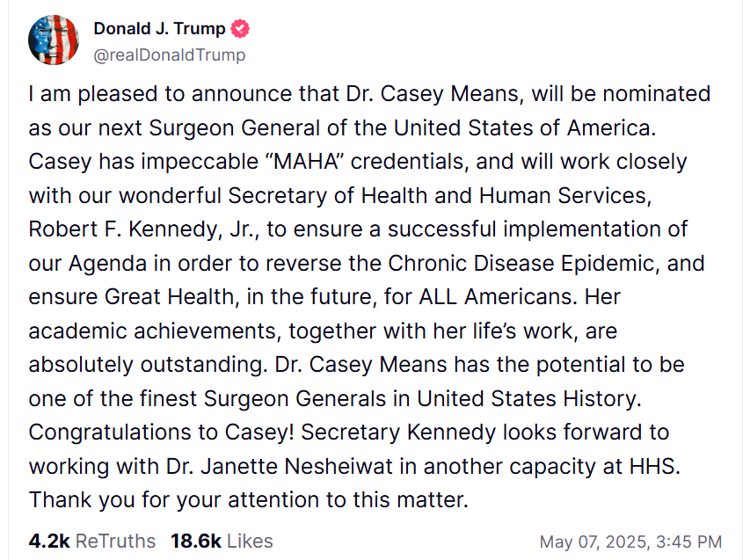
Task: Click "academic achievements" in the post
Action: (155, 331)
